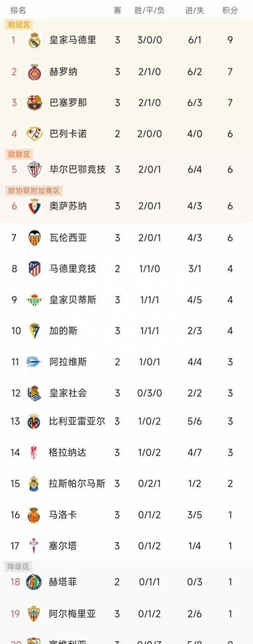The width and height of the screenshot is (253, 644).
Task: Click the Athletic Bilbao crest
Action: point(34,170)
